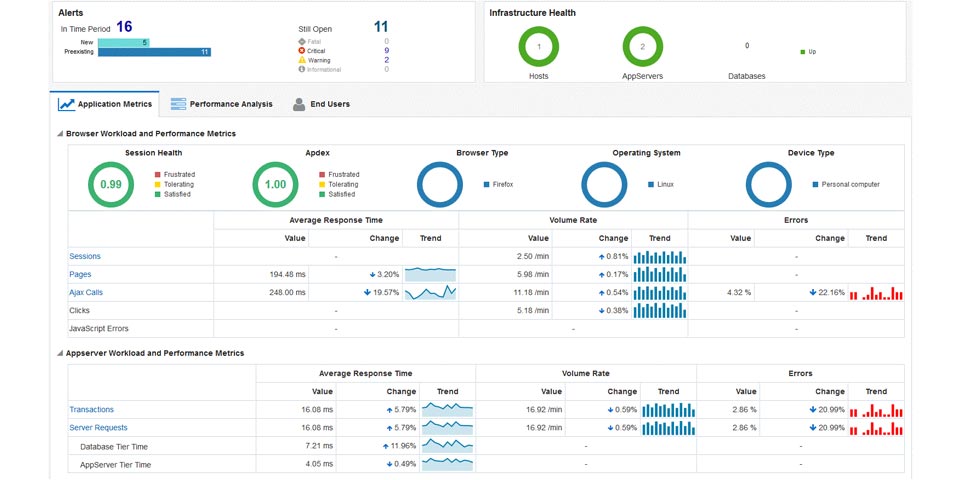Click Ajax Calls errors value 4.32 %
960x480 pixels.
click(739, 293)
